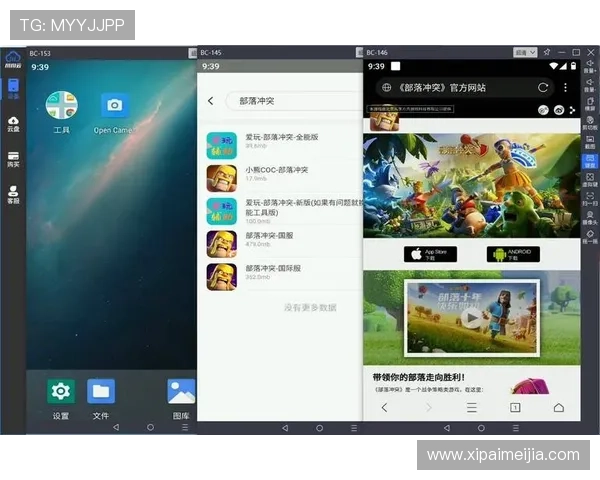The image size is (600, 480).
Task: Tap Android recents button in BC-145 window
Action: click(354, 428)
